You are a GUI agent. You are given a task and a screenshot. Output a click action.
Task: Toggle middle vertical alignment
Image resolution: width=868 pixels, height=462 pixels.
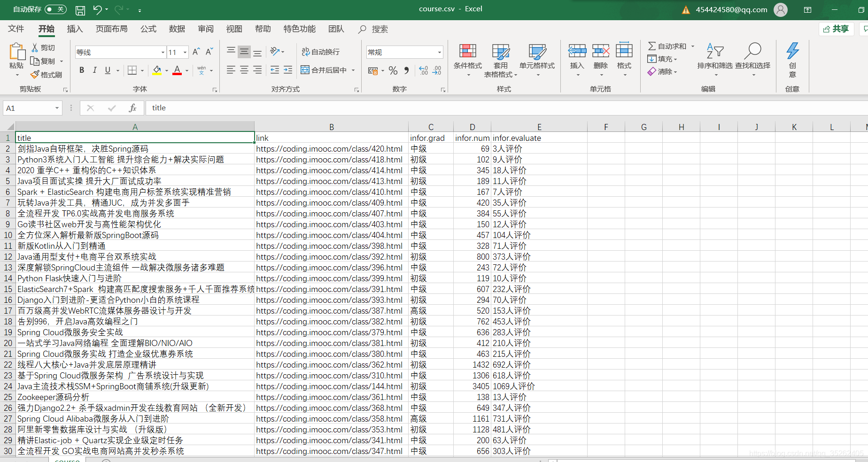coord(244,51)
